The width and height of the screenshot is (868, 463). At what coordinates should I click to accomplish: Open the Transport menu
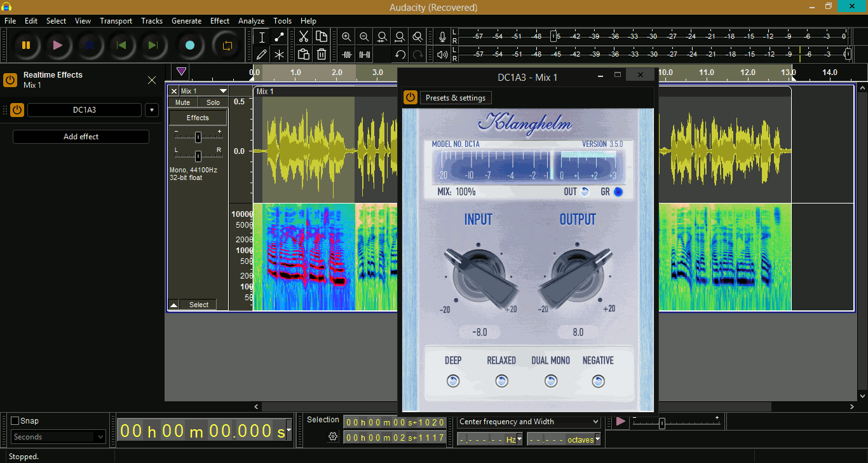click(116, 20)
